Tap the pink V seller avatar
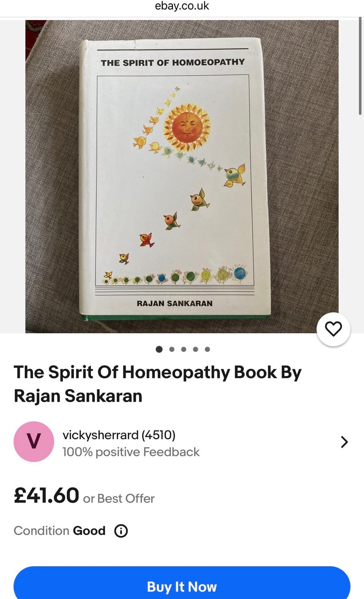This screenshot has height=599, width=364. pyautogui.click(x=34, y=441)
